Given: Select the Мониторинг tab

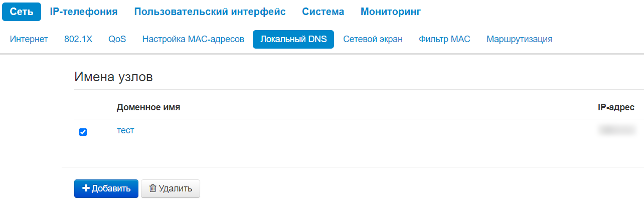Looking at the screenshot, I should coord(390,12).
